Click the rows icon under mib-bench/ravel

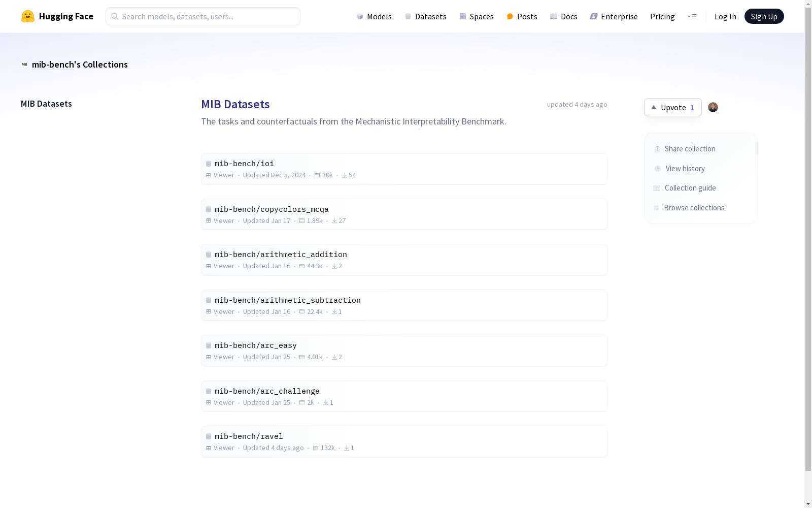tap(316, 448)
